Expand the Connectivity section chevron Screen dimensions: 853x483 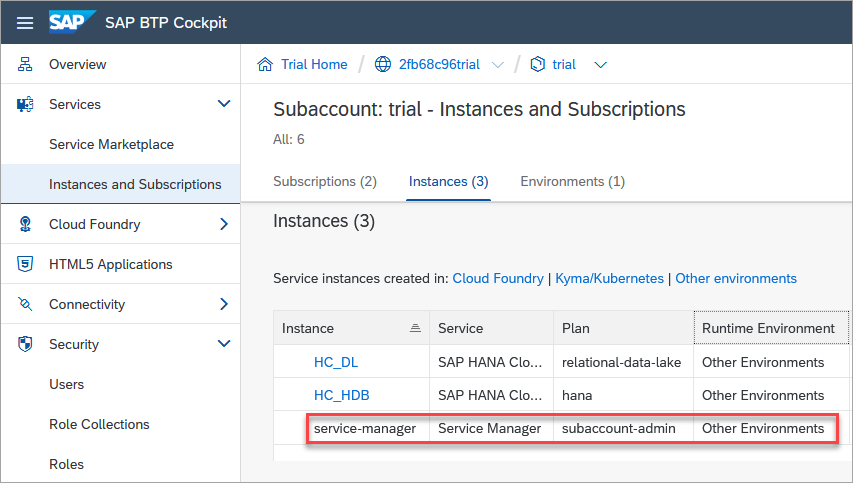[224, 304]
